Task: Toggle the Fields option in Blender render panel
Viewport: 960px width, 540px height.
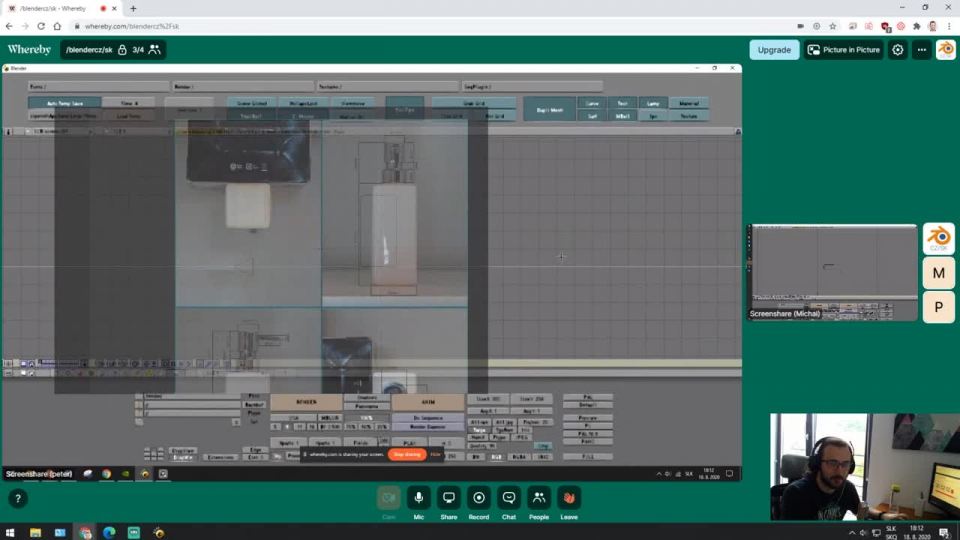Action: [361, 443]
